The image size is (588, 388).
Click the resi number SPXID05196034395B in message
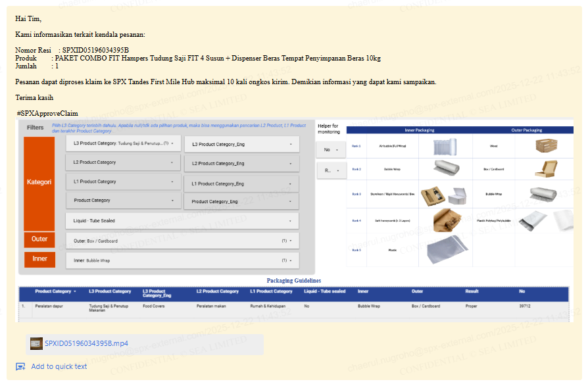tap(95, 50)
